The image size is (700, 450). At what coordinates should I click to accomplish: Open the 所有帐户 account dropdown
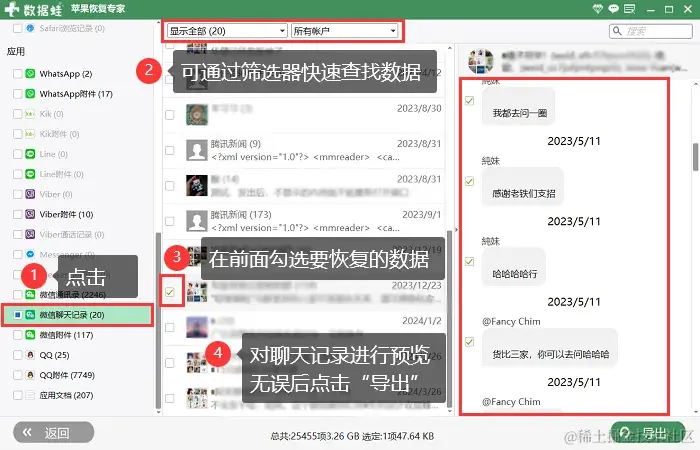point(344,31)
